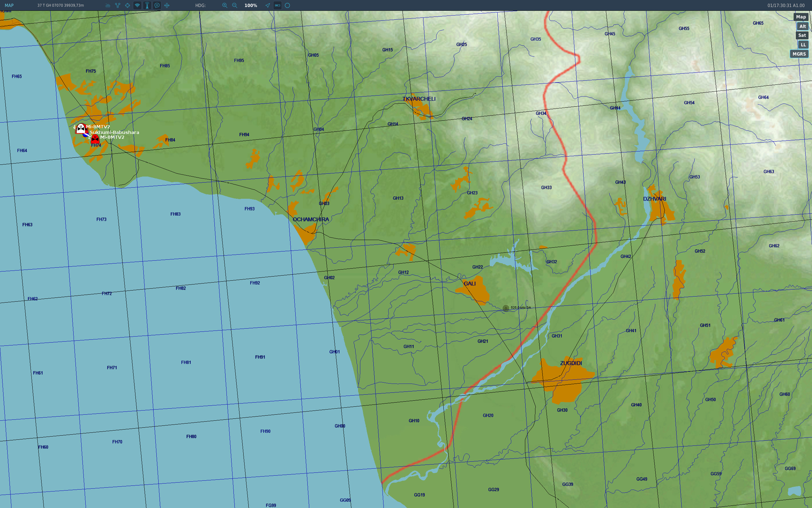The width and height of the screenshot is (812, 508).
Task: Click the blue Sukhumi-Babushara airfield runway icon
Action: pos(86,134)
